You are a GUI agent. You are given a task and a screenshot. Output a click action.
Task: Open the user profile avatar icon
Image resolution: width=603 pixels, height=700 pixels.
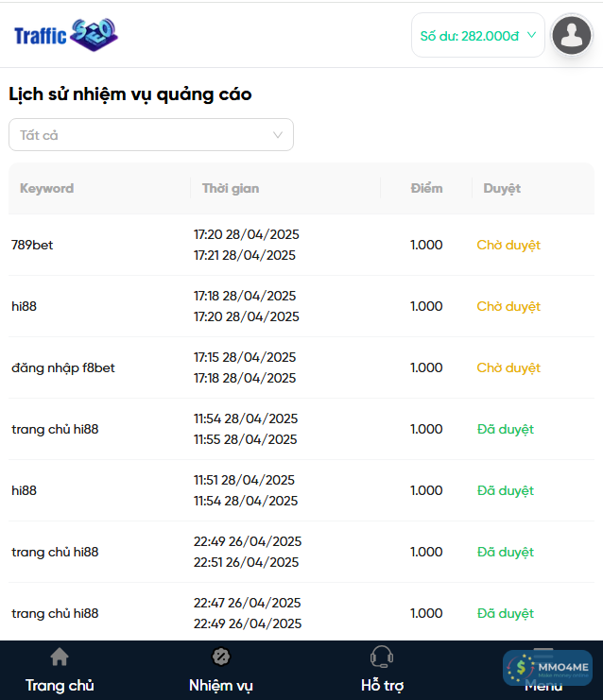571,35
